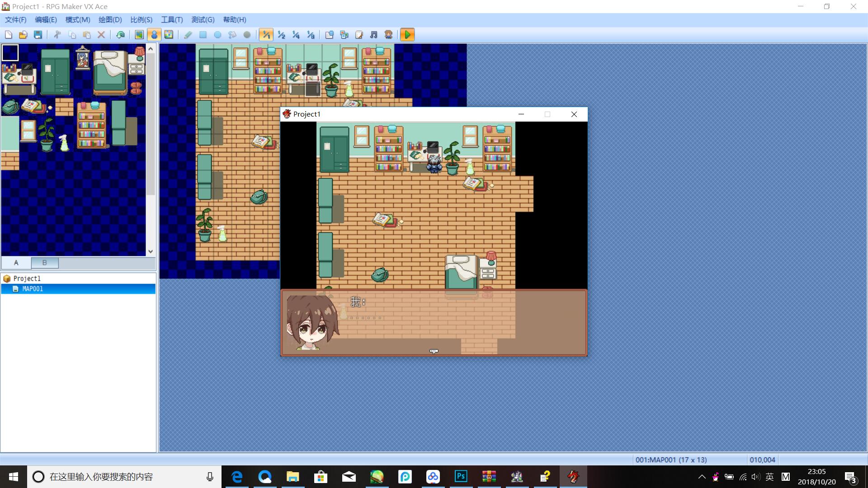Open the 比例(S) menu
This screenshot has height=488, width=868.
click(x=142, y=20)
